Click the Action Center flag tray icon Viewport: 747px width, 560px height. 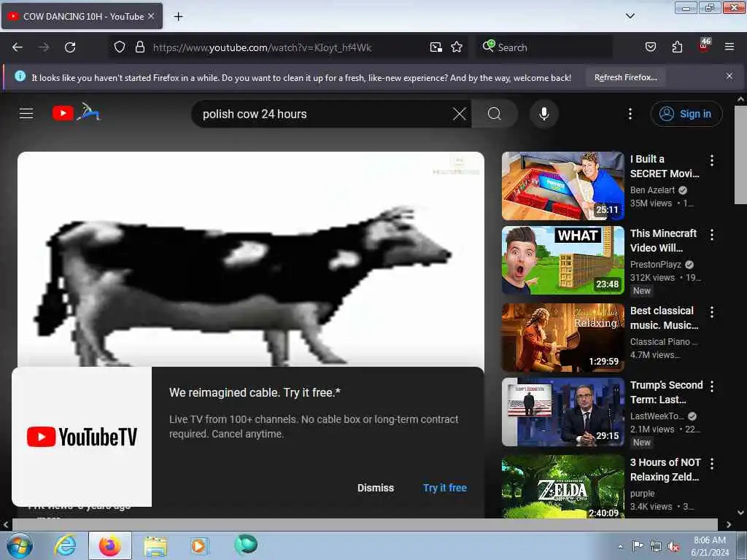tap(638, 545)
